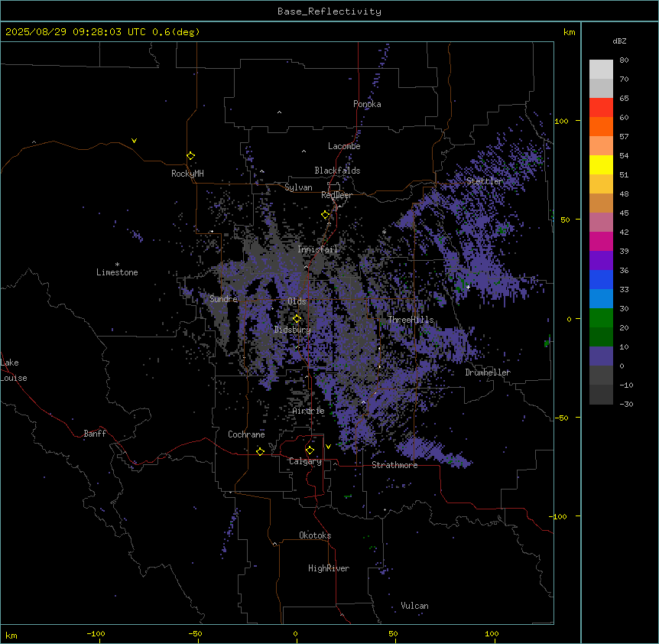The width and height of the screenshot is (659, 644).
Task: Pick the royal blue swatch below 36 dBZ
Action: pyautogui.click(x=601, y=279)
